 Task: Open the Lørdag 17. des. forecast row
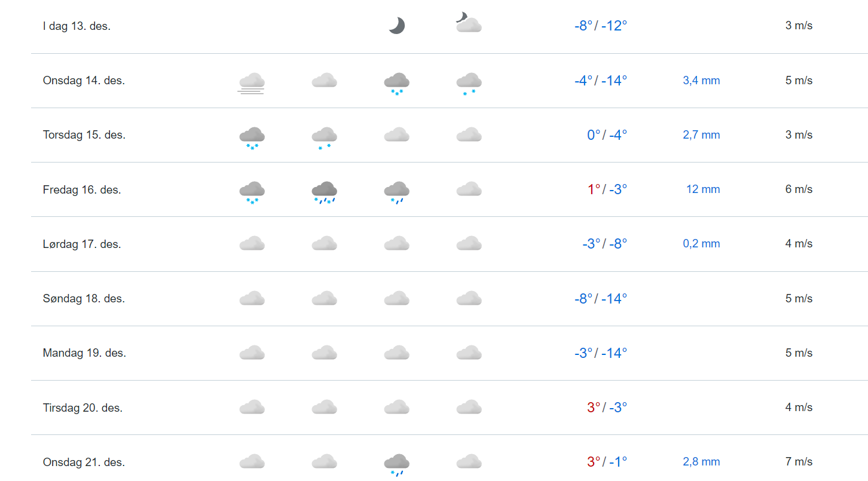82,244
